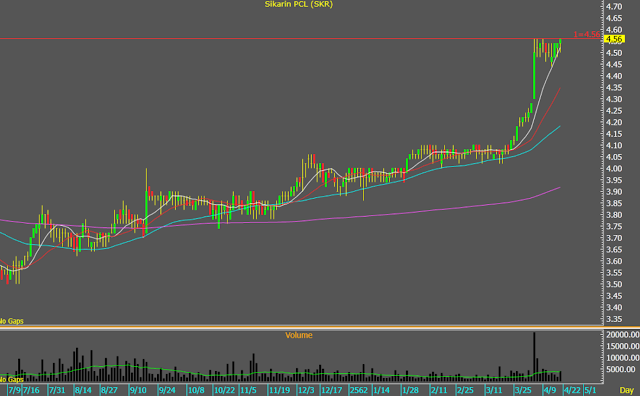The height and width of the screenshot is (396, 640).
Task: Select the 3/25 date label
Action: click(523, 390)
